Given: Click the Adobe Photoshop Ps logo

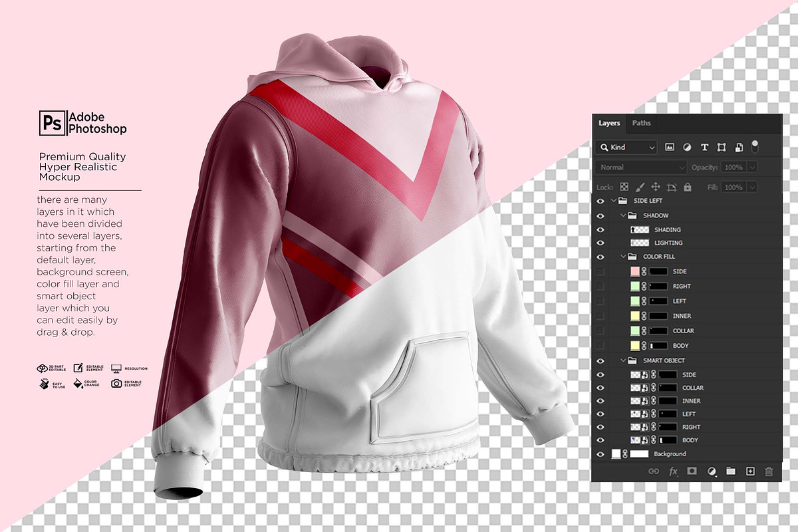Looking at the screenshot, I should (51, 123).
